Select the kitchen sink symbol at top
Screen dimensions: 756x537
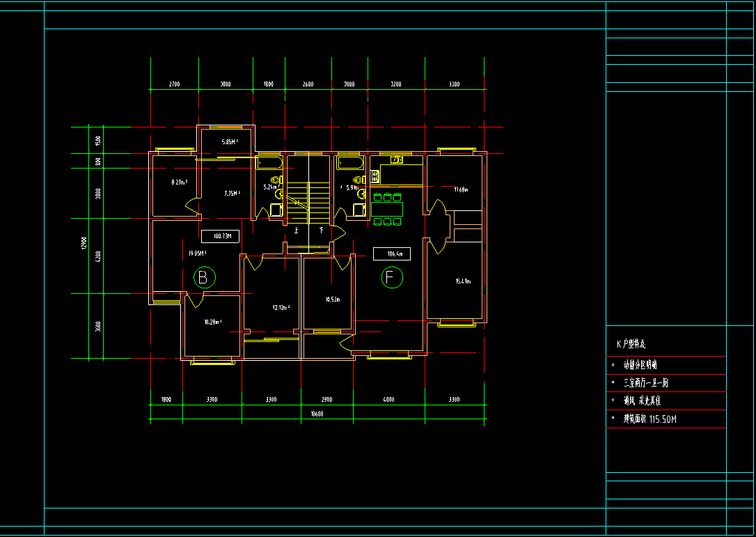pos(397,160)
